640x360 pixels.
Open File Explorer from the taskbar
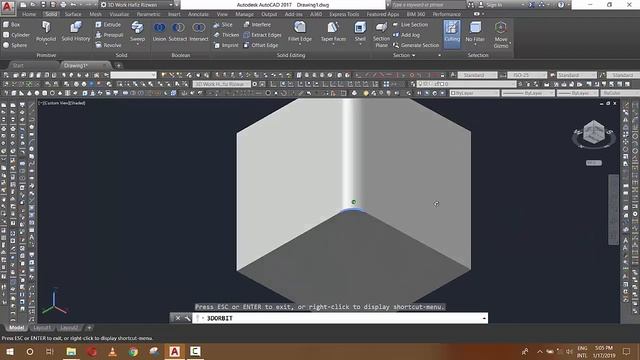click(71, 351)
